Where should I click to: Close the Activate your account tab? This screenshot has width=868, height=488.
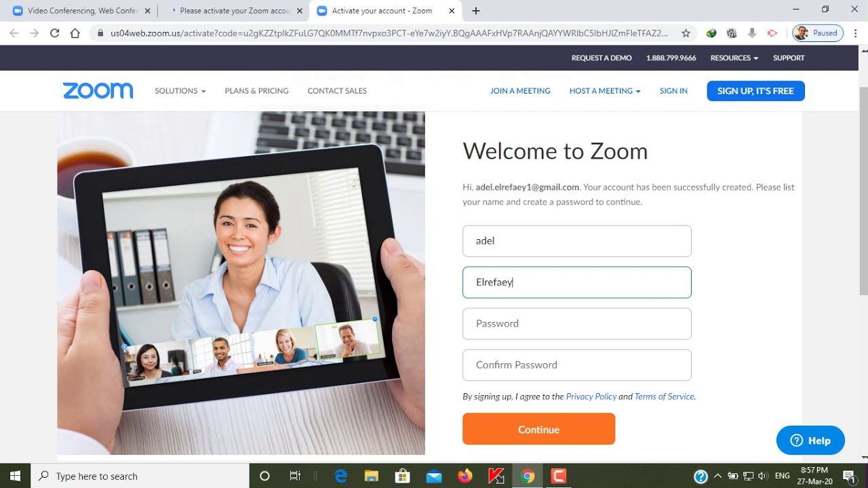tap(452, 11)
